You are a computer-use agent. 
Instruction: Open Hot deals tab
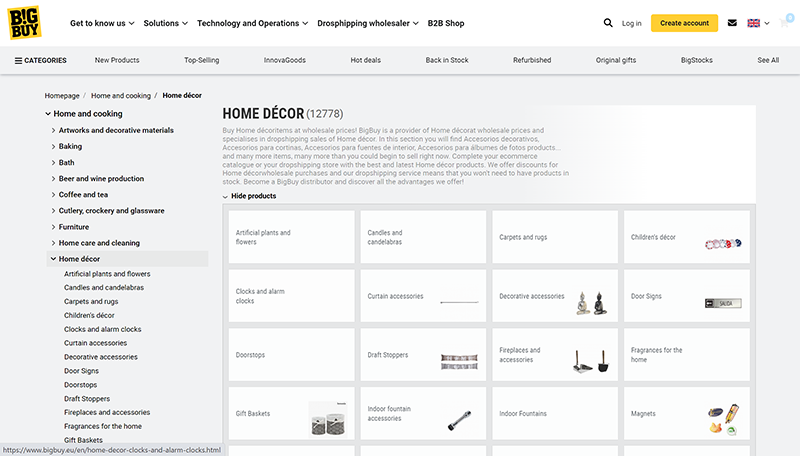(x=365, y=60)
